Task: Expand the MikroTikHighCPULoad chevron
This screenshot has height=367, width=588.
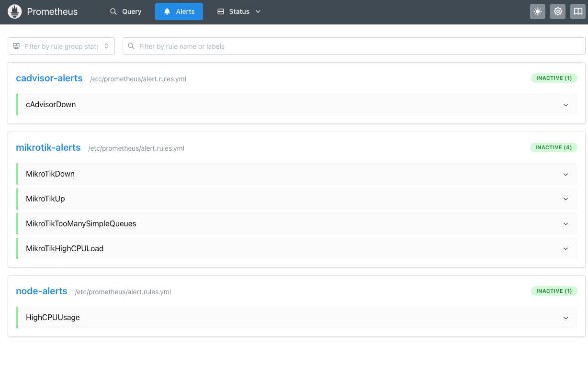Action: 565,249
